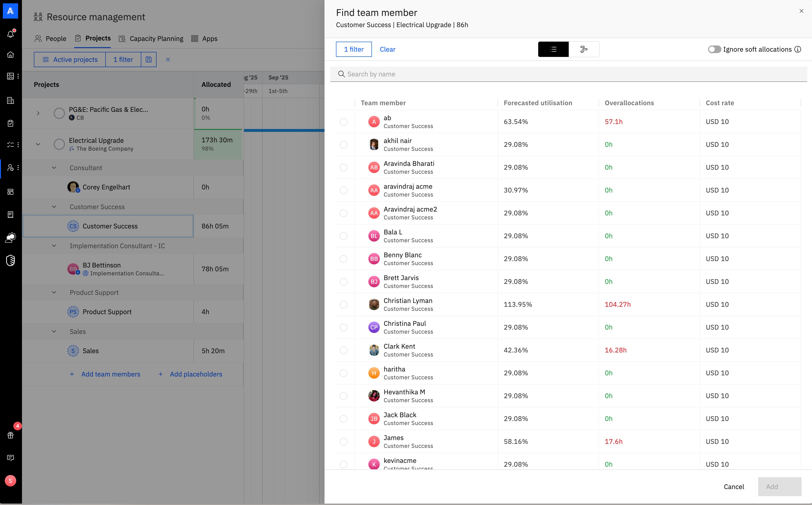Expand the PG&E: Pacific Gas project row
The height and width of the screenshot is (505, 812).
click(38, 113)
